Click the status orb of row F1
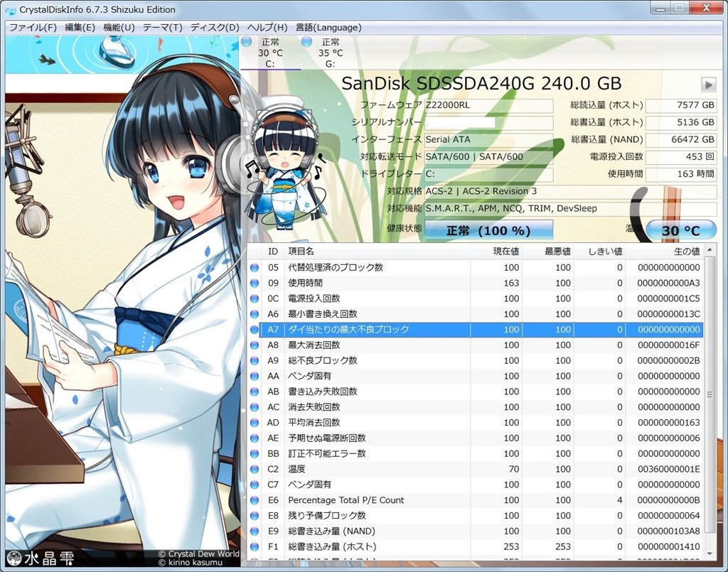Viewport: 728px width, 572px height. click(x=255, y=547)
